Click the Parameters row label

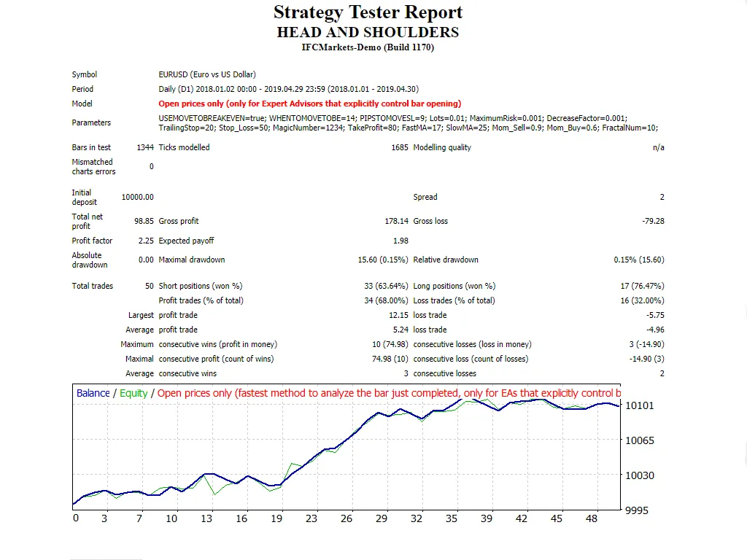pyautogui.click(x=91, y=122)
